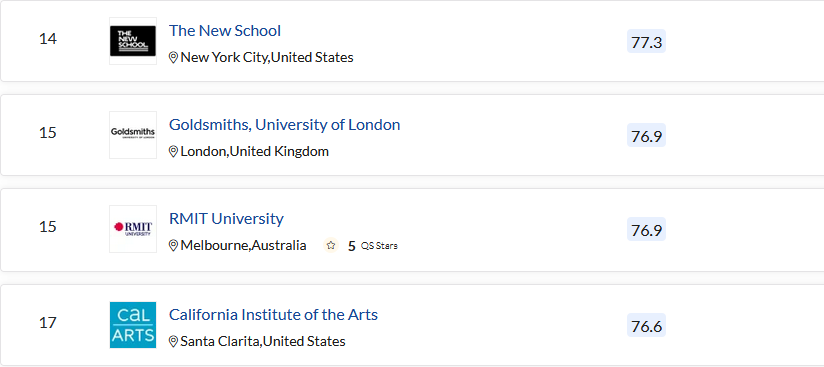Select The New School score 77.3 badge
824x367 pixels.
pos(646,42)
